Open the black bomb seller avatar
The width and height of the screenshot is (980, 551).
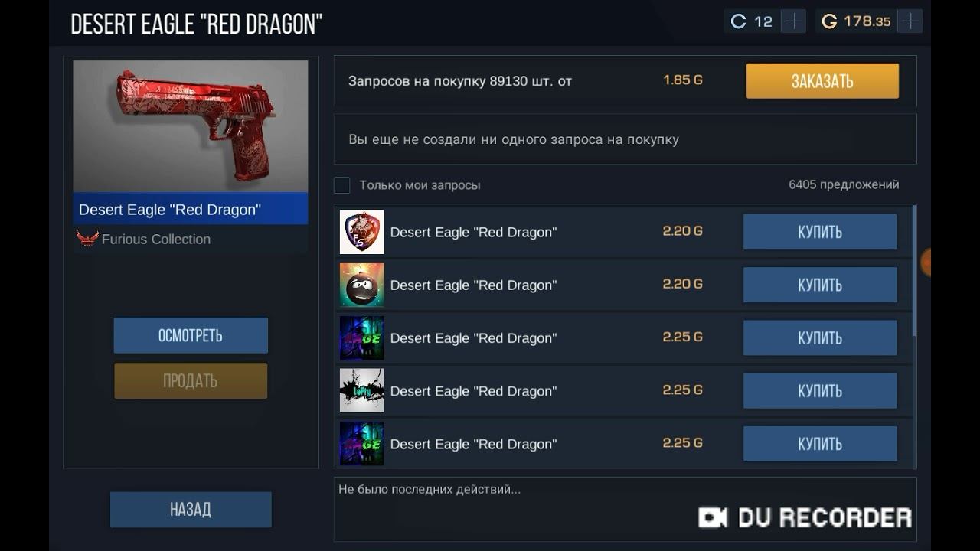[361, 285]
